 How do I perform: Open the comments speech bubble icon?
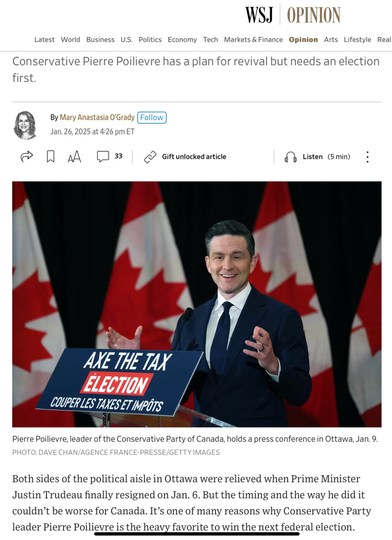[x=103, y=156]
